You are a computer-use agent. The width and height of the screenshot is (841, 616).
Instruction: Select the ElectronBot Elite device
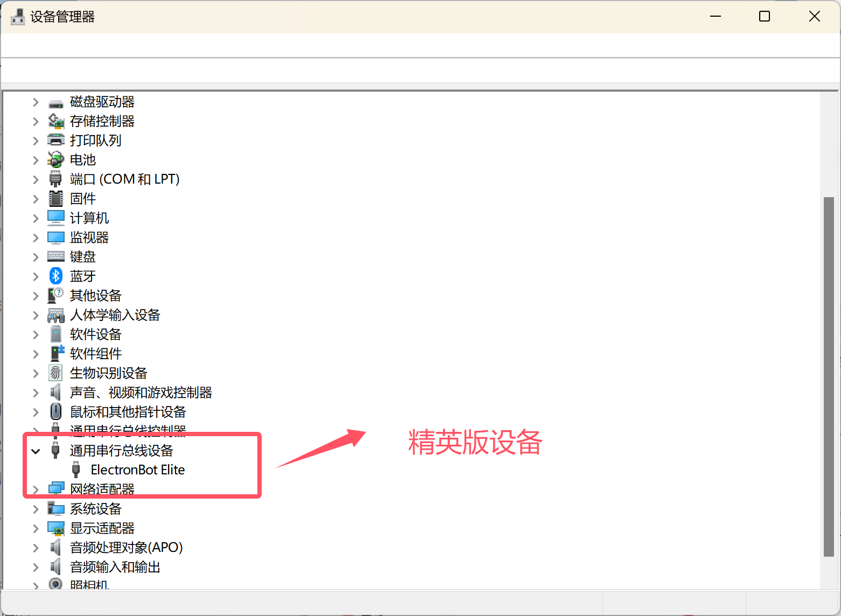(x=138, y=470)
